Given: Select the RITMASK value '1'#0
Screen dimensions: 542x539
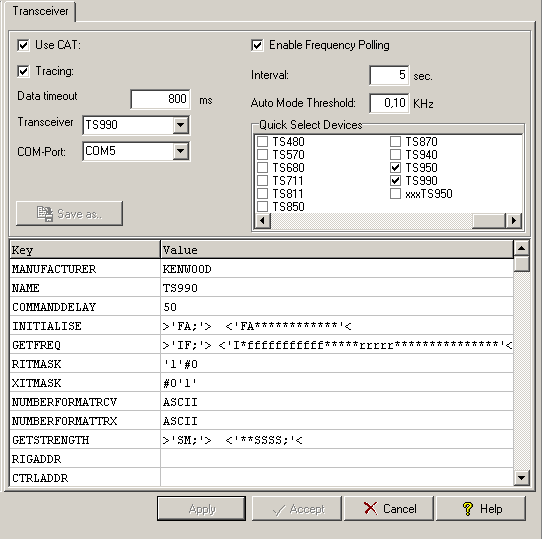Looking at the screenshot, I should (x=337, y=364).
